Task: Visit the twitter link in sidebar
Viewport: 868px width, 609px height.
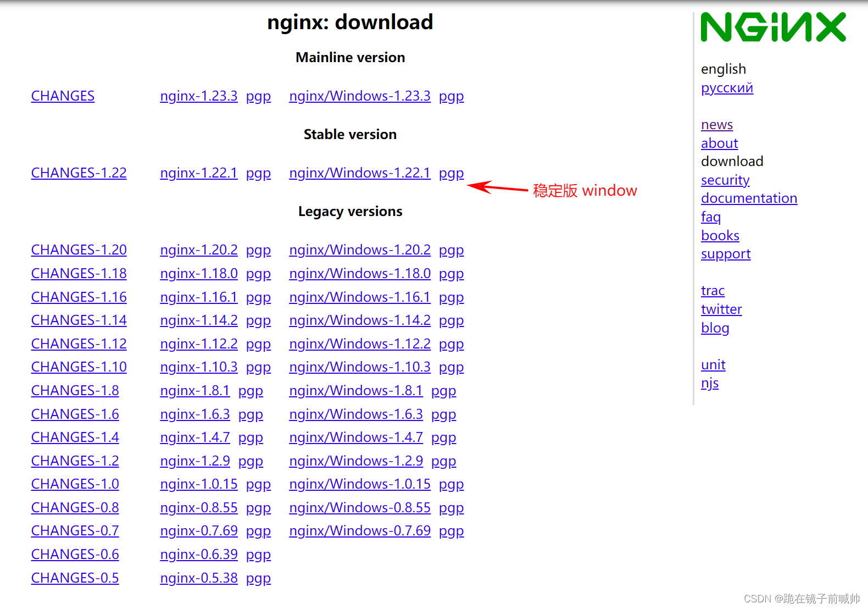Action: (x=721, y=309)
